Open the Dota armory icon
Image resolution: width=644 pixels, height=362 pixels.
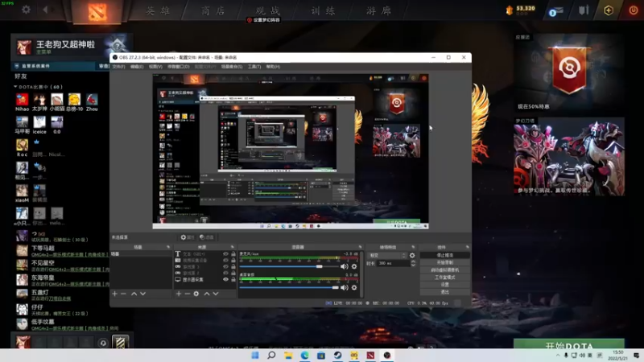[584, 10]
